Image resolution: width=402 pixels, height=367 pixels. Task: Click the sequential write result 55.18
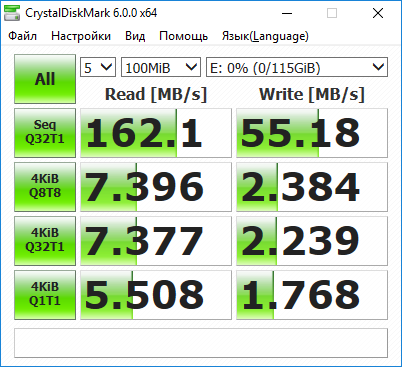pyautogui.click(x=312, y=133)
